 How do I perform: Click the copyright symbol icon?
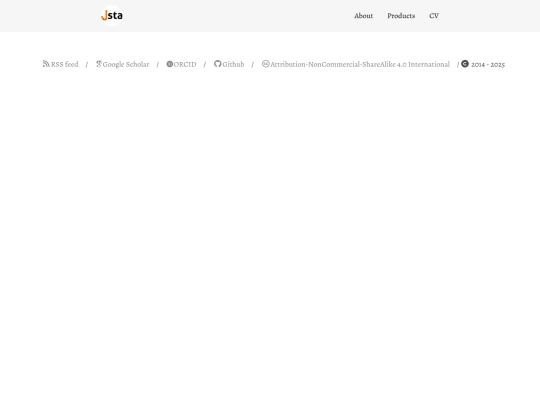465,64
